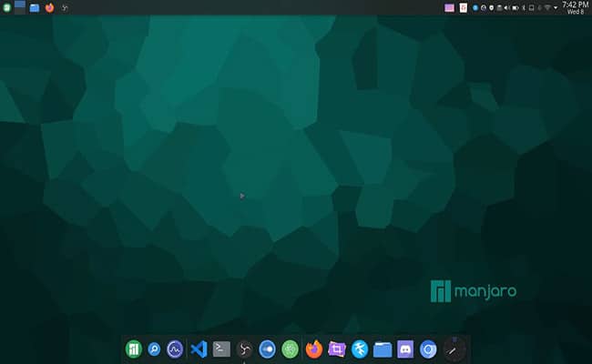
Task: Open the green Manjaro icon in the dock
Action: (x=133, y=349)
